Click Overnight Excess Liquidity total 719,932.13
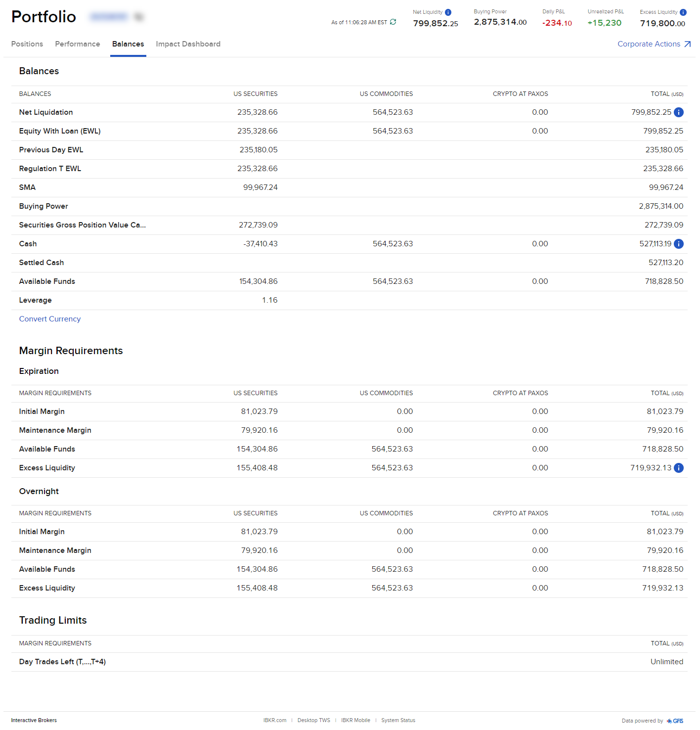The image size is (700, 730). click(663, 588)
